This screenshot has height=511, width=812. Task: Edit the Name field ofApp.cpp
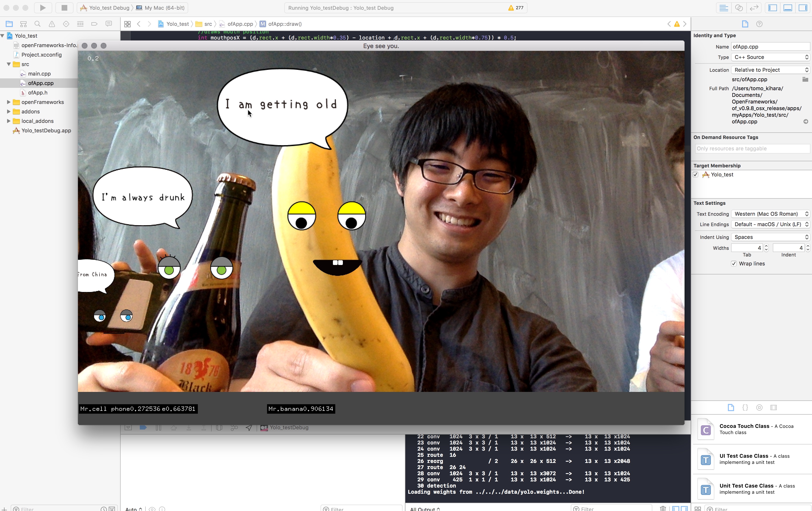click(770, 46)
